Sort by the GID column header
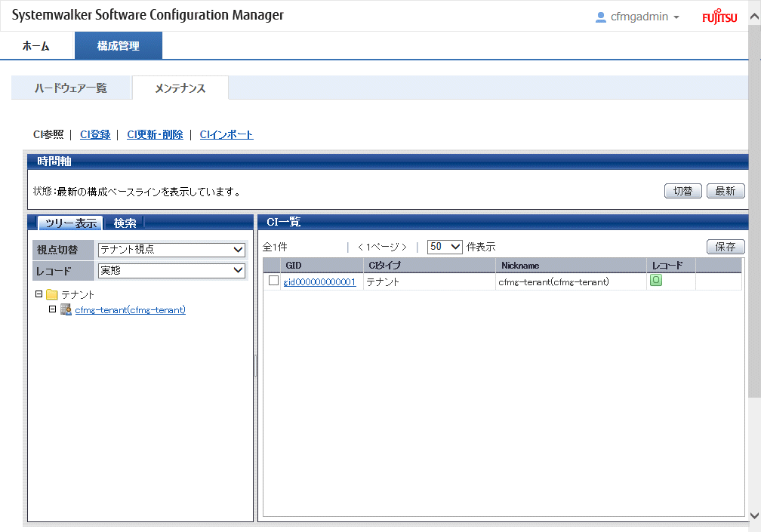761x532 pixels. 322,266
